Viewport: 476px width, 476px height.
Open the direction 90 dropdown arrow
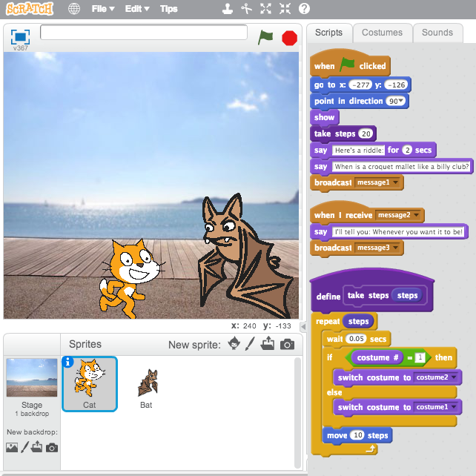401,101
